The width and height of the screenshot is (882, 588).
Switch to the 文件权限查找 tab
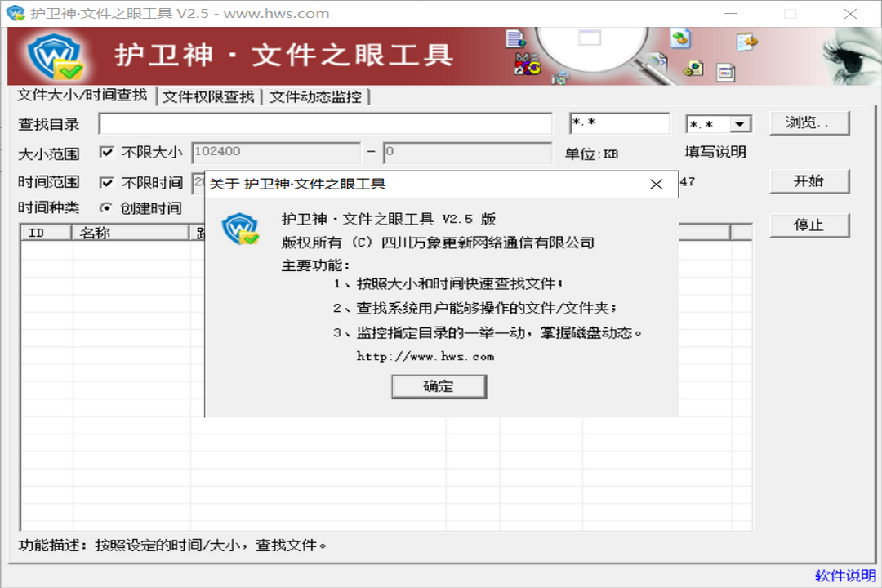coord(207,96)
